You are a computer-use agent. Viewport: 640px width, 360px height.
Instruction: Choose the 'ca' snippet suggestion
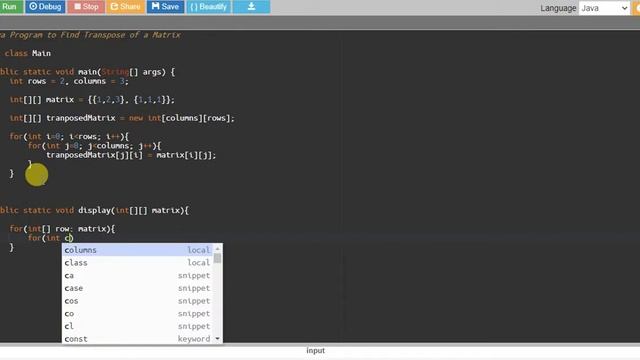click(137, 276)
